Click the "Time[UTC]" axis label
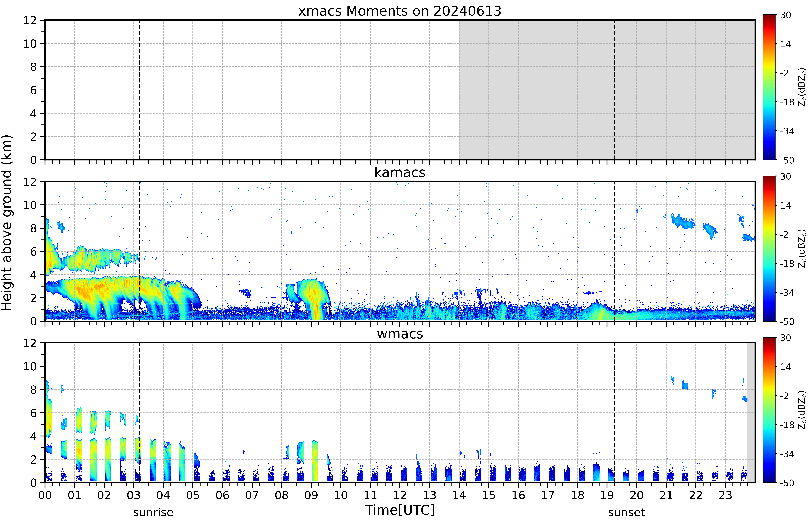Screen dimensions: 812x524 coord(400,510)
